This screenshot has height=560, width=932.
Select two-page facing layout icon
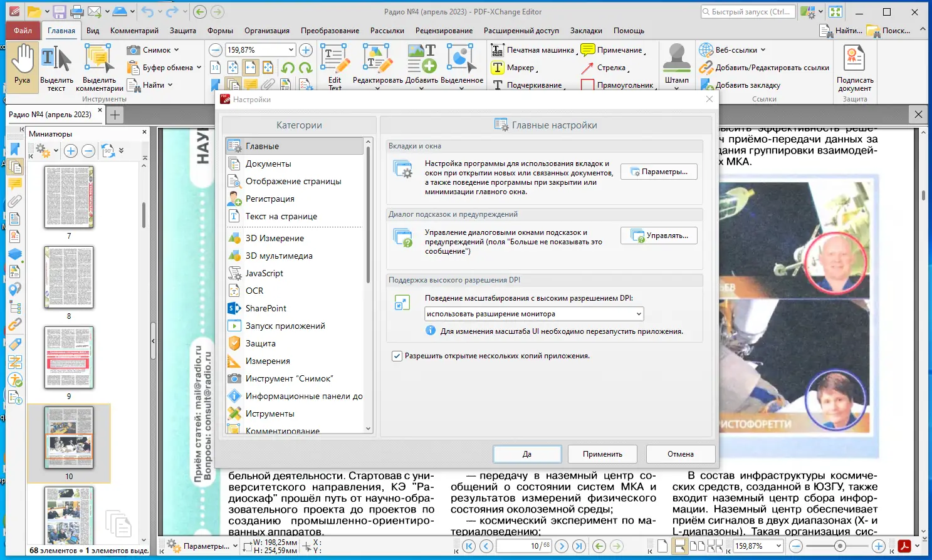coord(697,546)
